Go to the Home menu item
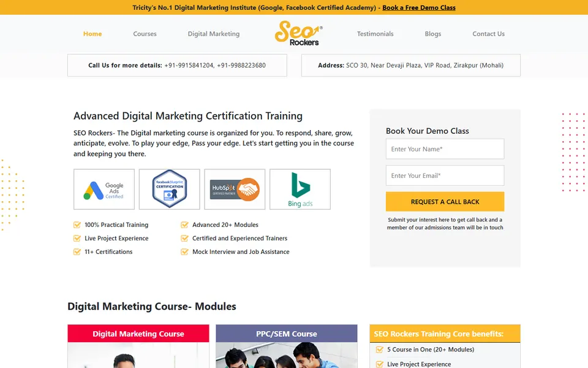 click(x=92, y=34)
